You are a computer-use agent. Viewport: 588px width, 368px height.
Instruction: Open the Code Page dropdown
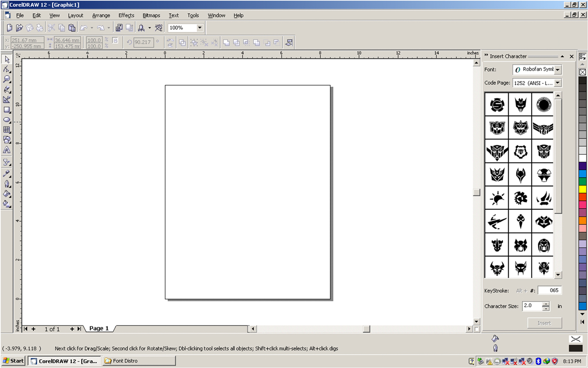click(557, 83)
